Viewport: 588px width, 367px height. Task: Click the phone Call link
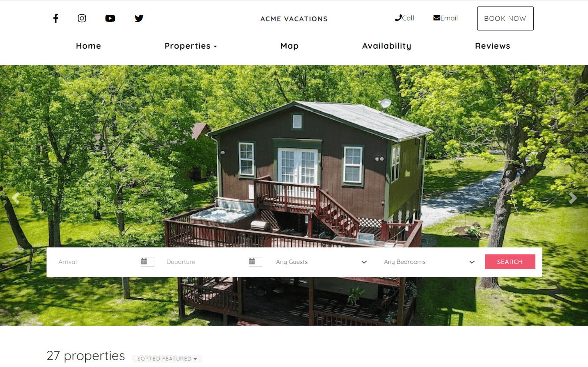[x=404, y=18]
